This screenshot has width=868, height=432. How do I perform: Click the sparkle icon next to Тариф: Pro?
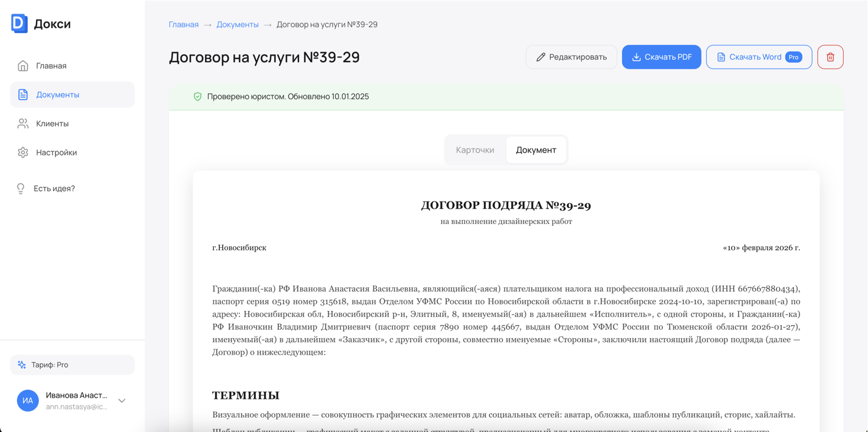coord(22,365)
